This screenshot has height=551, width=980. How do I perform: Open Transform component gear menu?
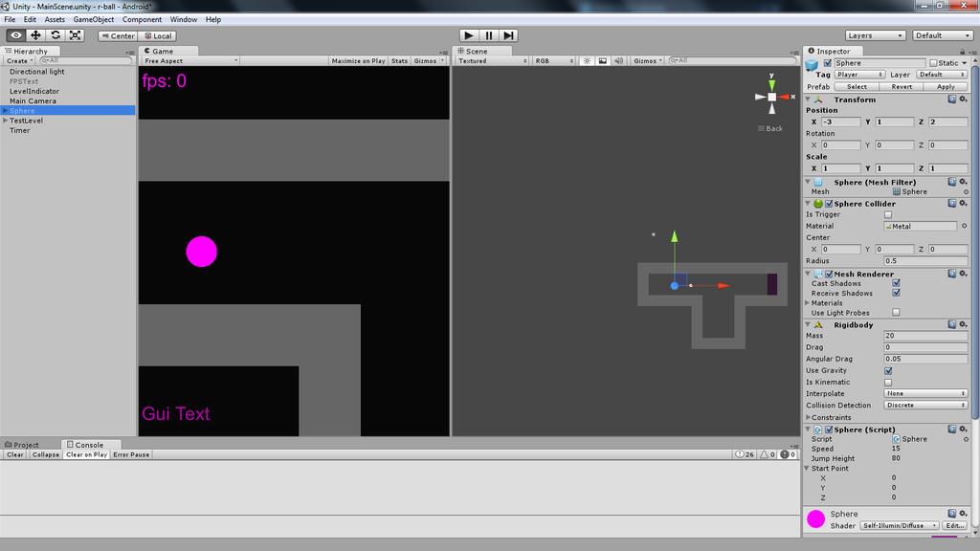963,99
